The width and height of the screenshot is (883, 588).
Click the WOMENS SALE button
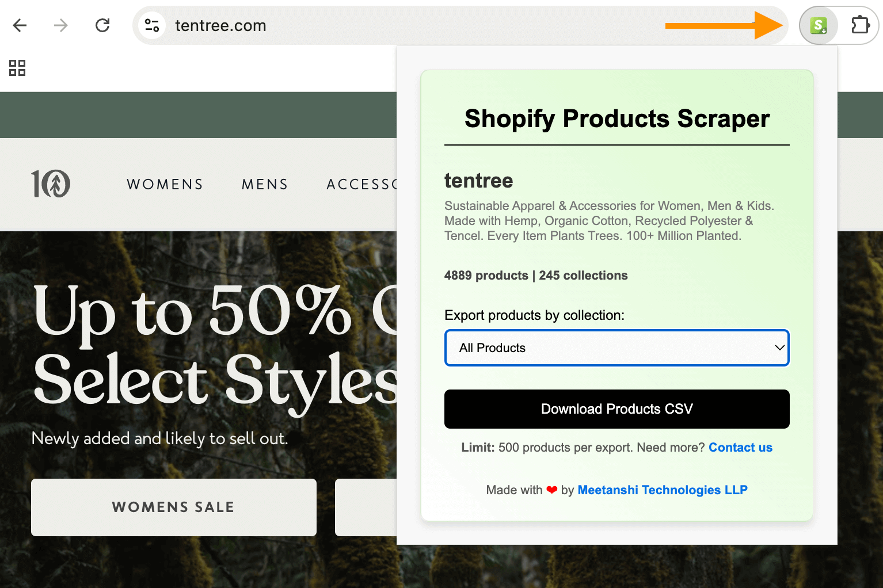pyautogui.click(x=174, y=507)
